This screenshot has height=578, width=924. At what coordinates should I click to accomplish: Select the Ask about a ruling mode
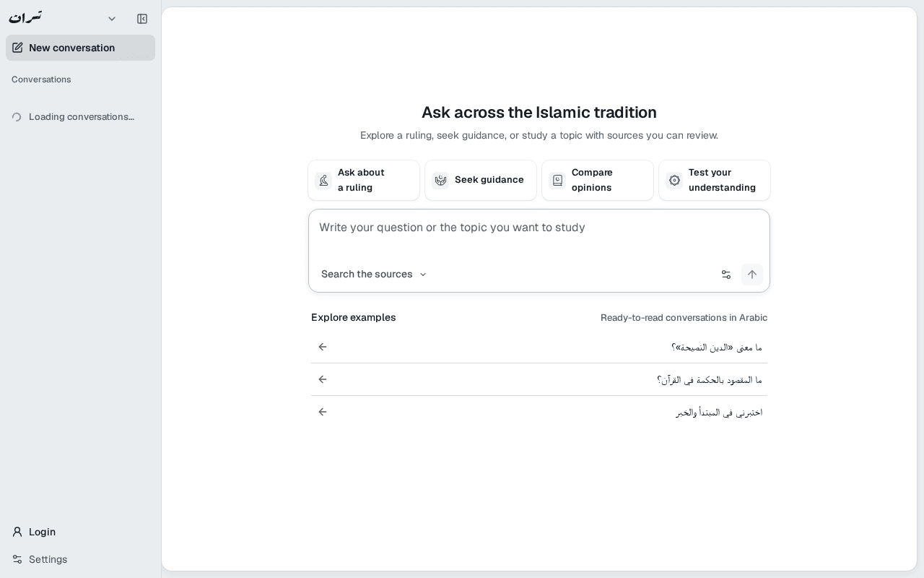tap(364, 180)
